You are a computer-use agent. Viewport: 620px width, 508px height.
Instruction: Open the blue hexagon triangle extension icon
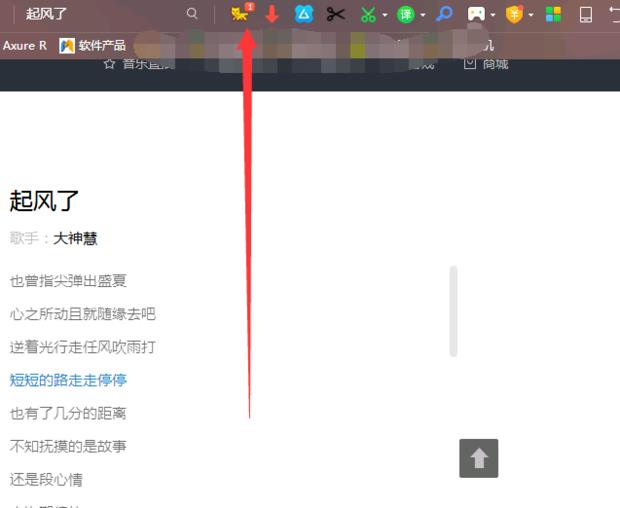pyautogui.click(x=304, y=14)
